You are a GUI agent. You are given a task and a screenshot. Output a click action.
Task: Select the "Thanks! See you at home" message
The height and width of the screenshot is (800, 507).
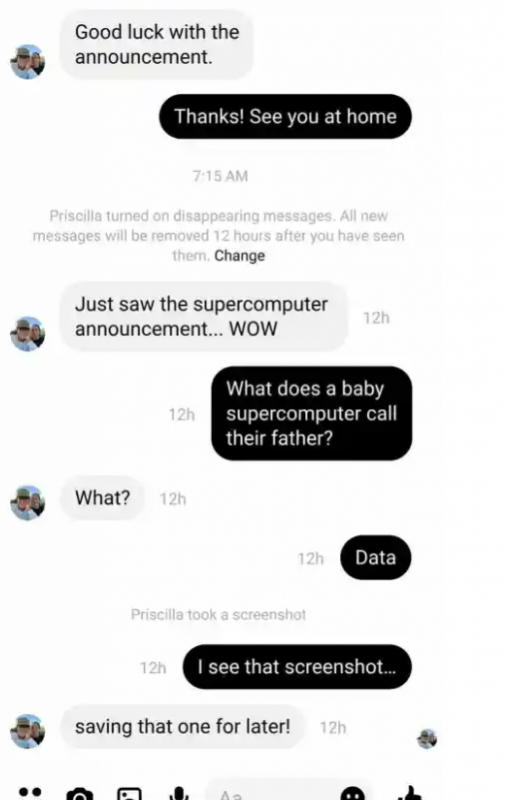click(x=285, y=116)
